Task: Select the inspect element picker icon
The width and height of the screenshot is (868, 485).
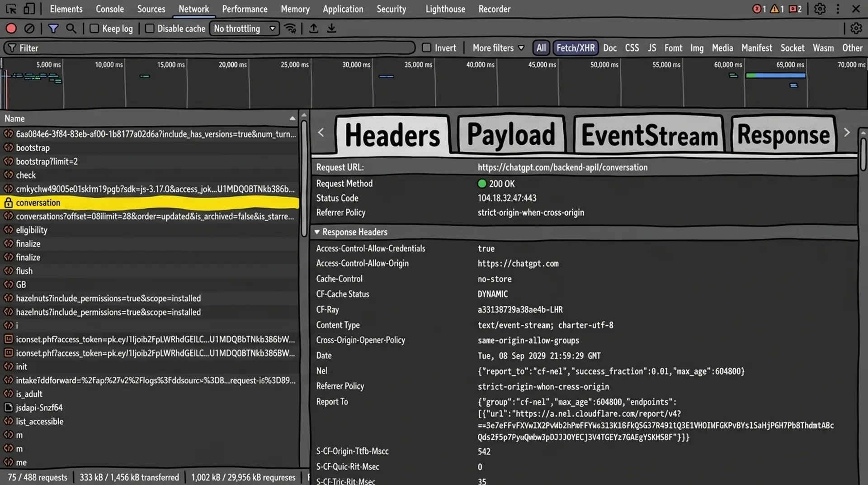Action: click(11, 9)
